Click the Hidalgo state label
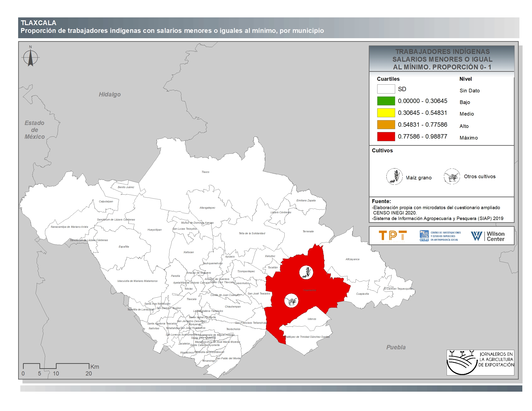Screen dimensions: 532x411 click(110, 95)
